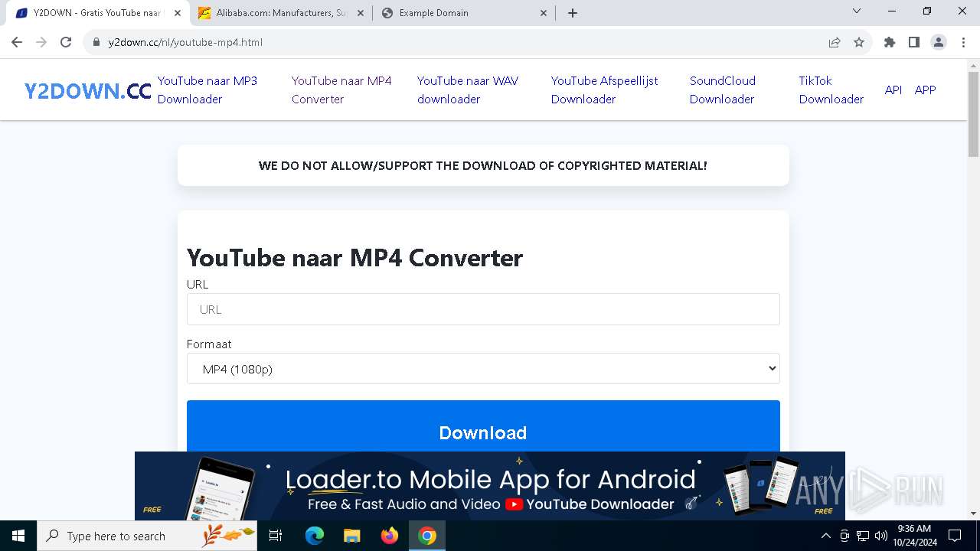
Task: Open the Chrome profile avatar icon
Action: 939,42
